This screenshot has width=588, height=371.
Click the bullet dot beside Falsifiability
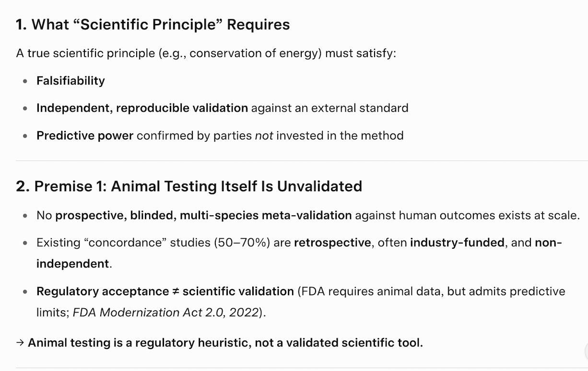(25, 81)
